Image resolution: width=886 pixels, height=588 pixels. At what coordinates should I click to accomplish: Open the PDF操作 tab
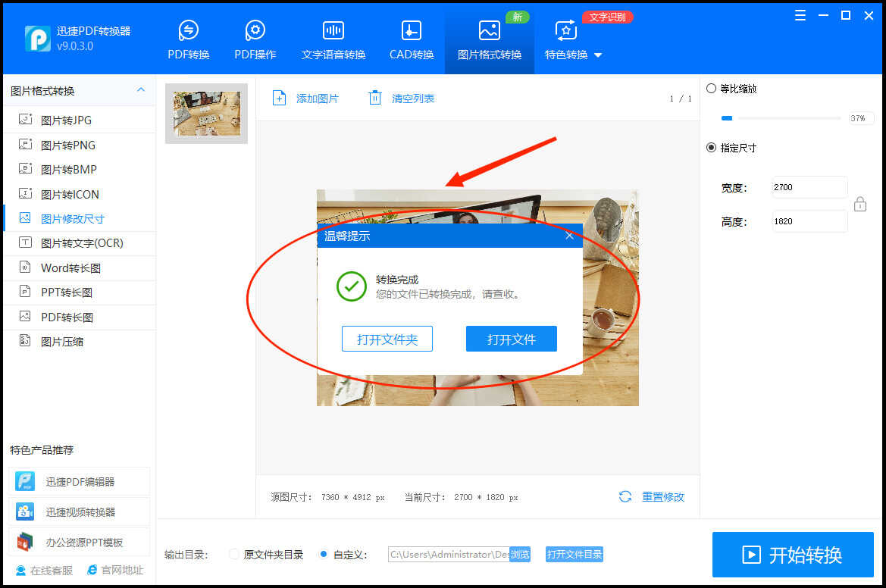tap(255, 39)
